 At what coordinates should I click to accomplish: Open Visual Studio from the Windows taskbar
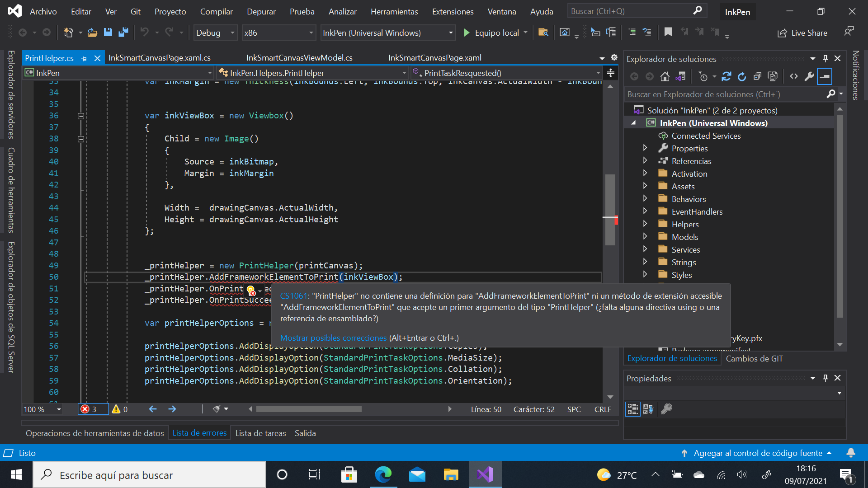(x=485, y=474)
